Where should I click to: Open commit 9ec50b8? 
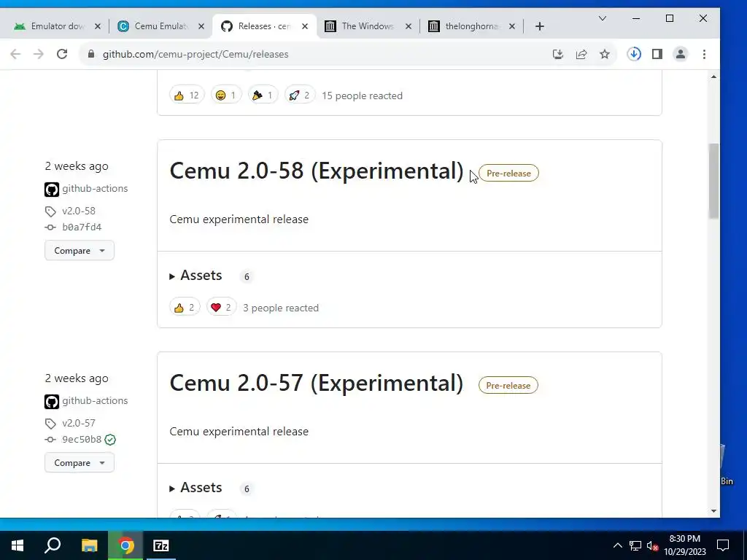pyautogui.click(x=82, y=440)
